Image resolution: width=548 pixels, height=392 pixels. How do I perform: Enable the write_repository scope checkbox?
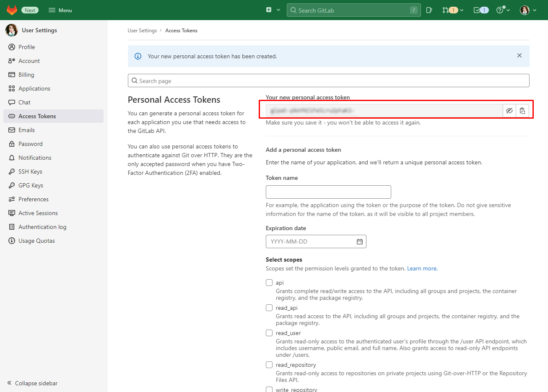click(269, 389)
